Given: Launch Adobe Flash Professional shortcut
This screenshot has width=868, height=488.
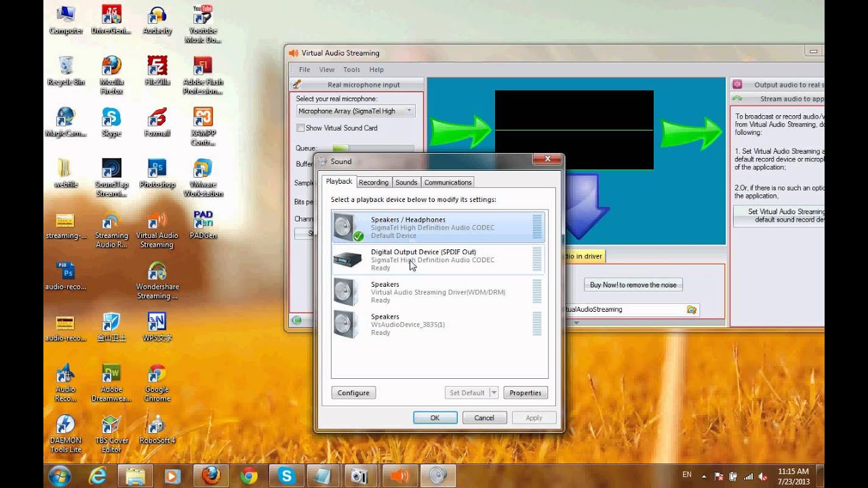Looking at the screenshot, I should pyautogui.click(x=203, y=75).
